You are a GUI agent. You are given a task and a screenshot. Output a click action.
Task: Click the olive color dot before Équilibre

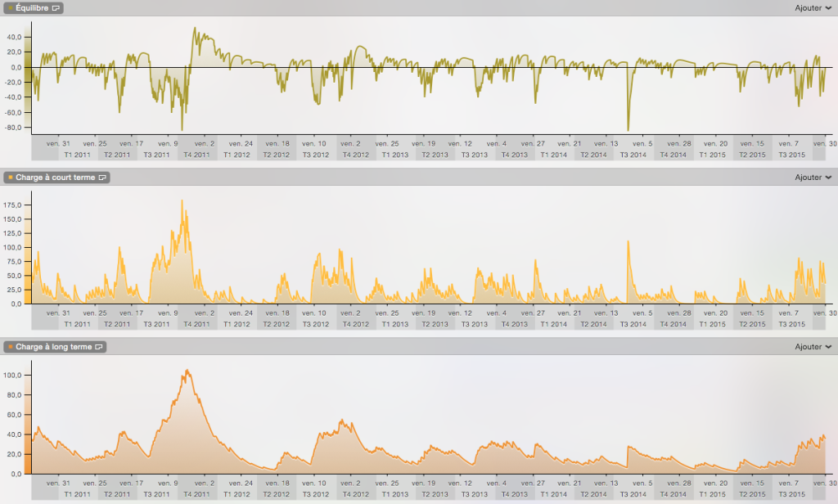(9, 7)
